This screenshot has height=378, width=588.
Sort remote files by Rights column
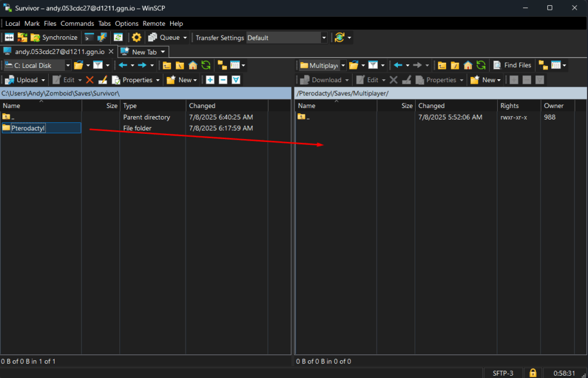(x=509, y=106)
